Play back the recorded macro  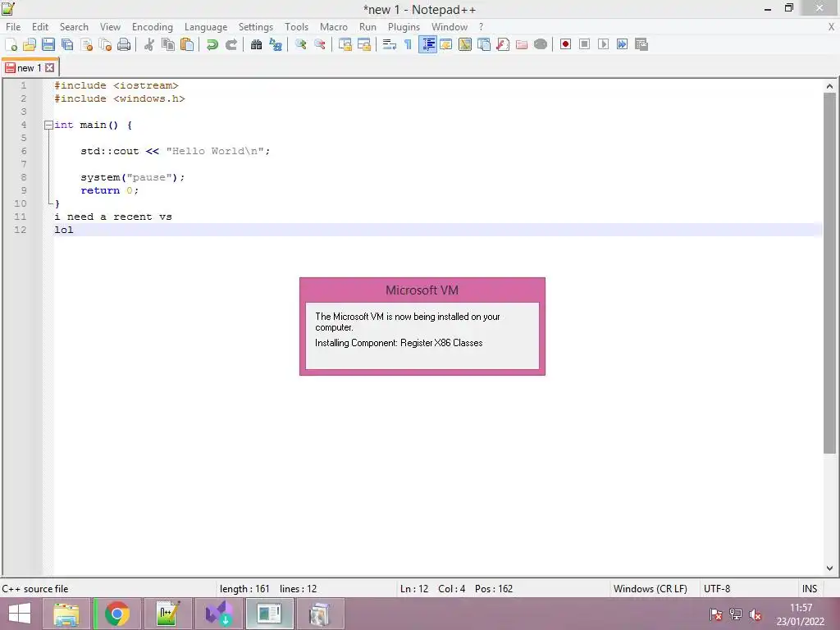[603, 44]
